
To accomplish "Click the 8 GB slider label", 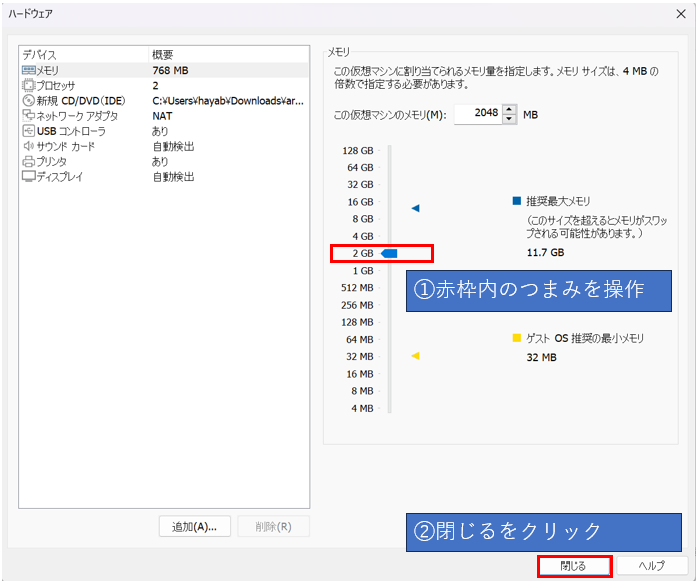I will pyautogui.click(x=363, y=219).
